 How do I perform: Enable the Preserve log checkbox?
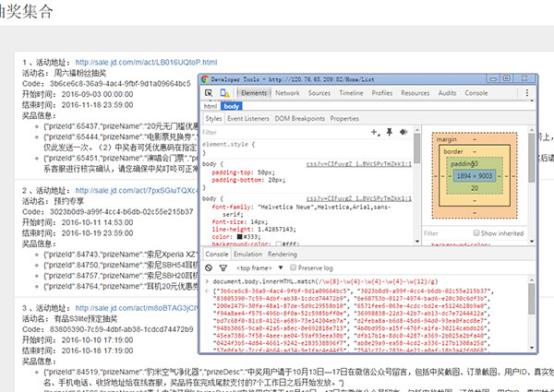(x=293, y=267)
